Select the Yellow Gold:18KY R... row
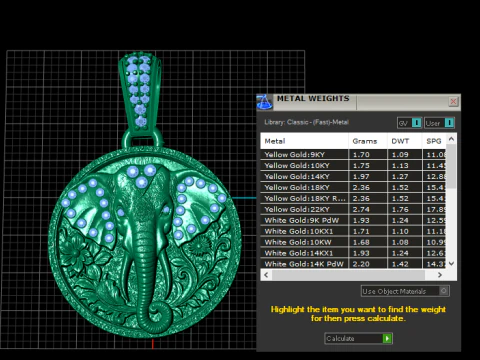 353,198
